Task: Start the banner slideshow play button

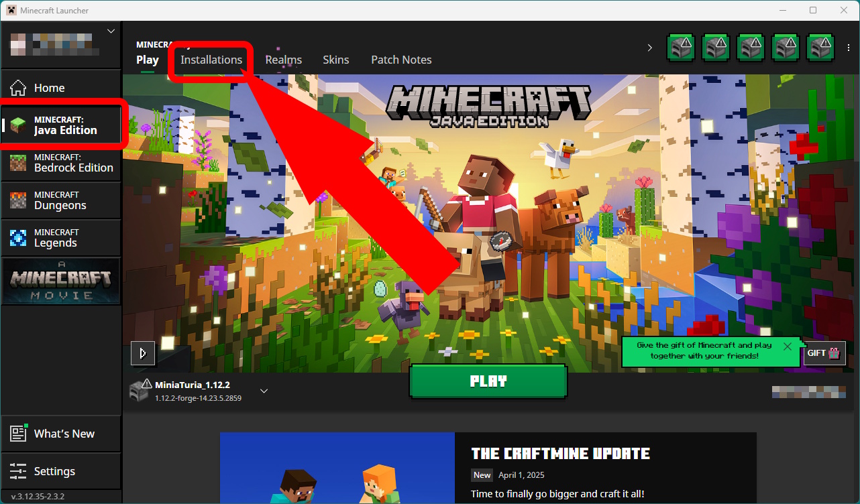Action: tap(142, 353)
